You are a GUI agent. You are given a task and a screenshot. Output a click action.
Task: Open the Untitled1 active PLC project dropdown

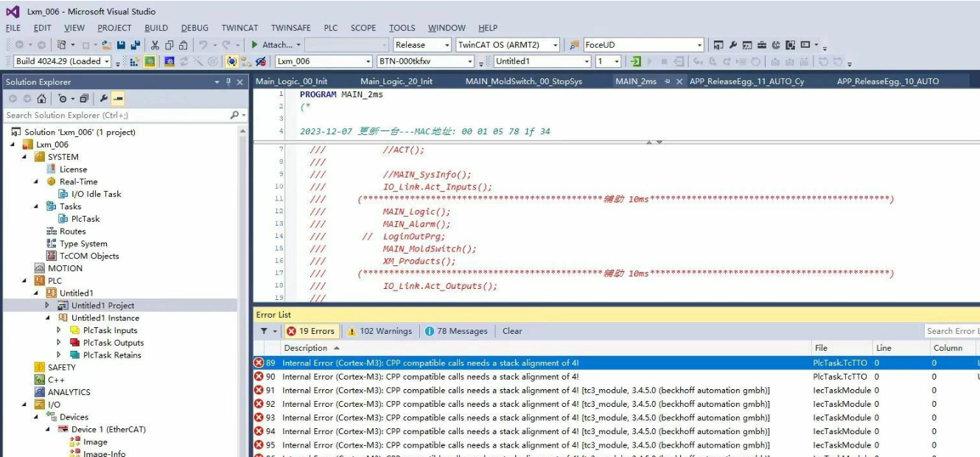click(x=542, y=61)
